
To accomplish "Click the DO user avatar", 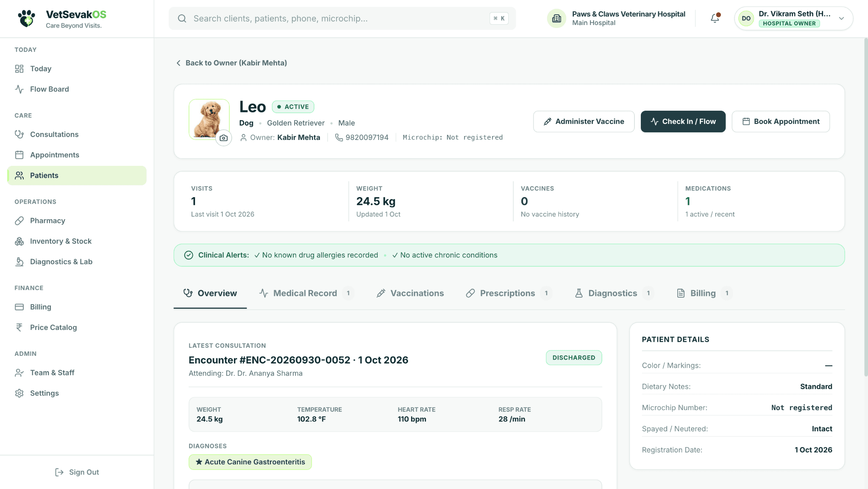I will tap(746, 18).
